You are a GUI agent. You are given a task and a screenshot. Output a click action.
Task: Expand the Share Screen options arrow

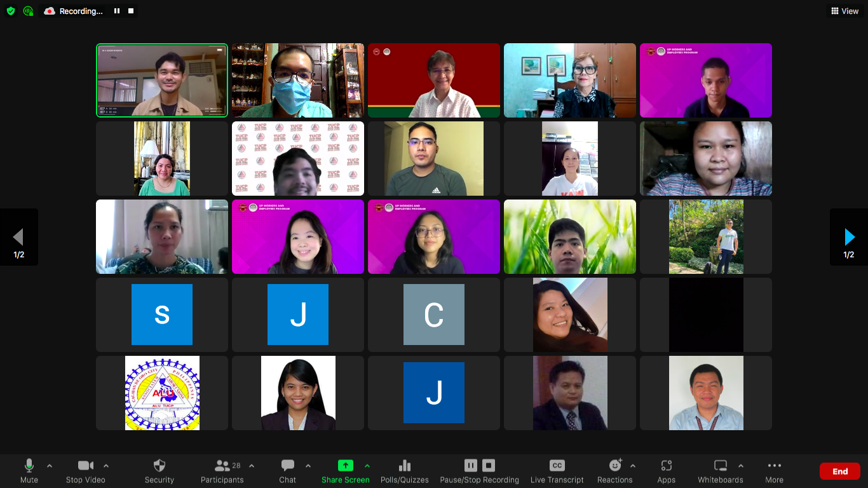[x=367, y=466]
